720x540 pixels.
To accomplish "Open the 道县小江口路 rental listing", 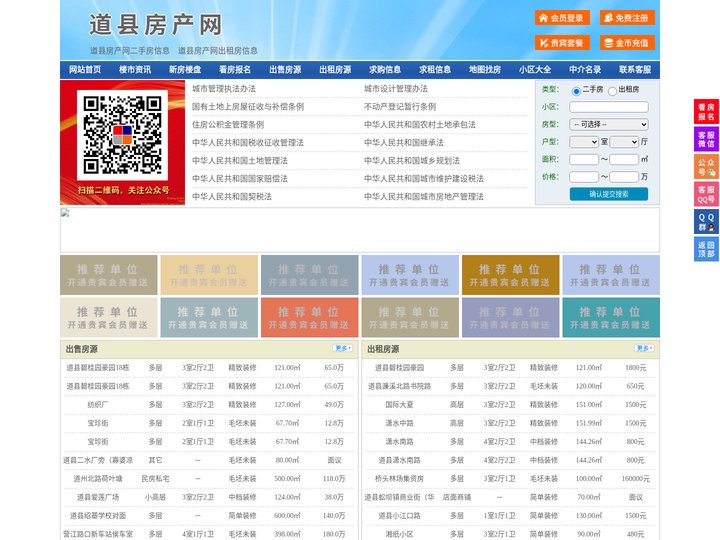I will (x=399, y=516).
